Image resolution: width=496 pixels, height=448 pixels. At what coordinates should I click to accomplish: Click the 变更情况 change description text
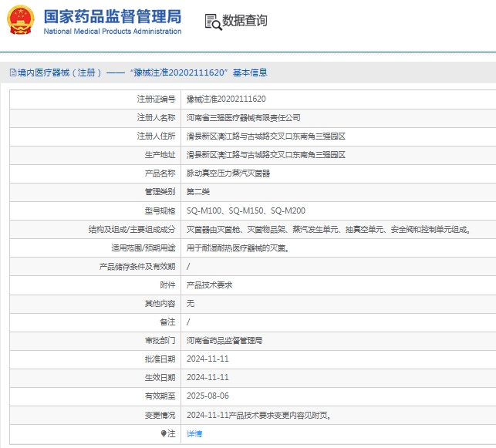(258, 415)
